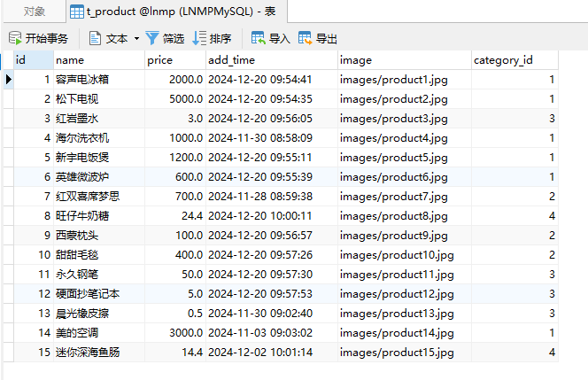
Task: Click the Import (导入) icon
Action: tap(259, 38)
